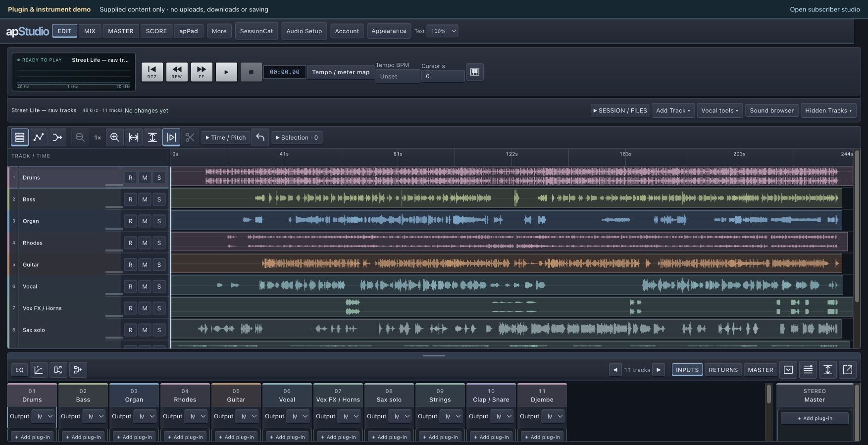This screenshot has width=868, height=445.
Task: Open the text size 100% dropdown
Action: (442, 31)
